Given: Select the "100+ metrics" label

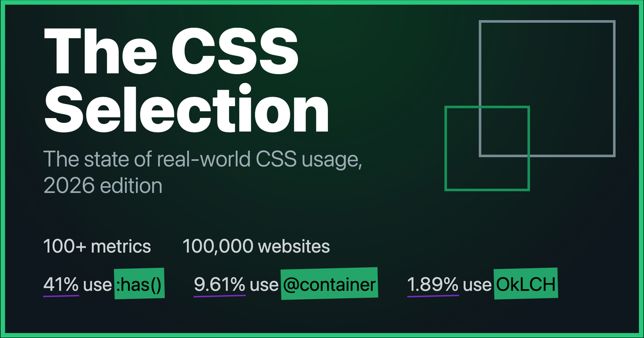Looking at the screenshot, I should 97,247.
